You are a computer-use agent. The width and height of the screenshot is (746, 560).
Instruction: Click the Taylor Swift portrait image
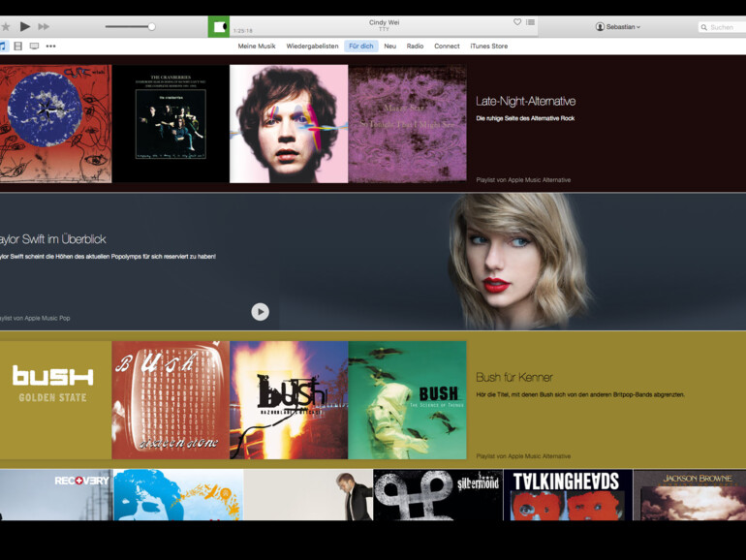click(521, 262)
